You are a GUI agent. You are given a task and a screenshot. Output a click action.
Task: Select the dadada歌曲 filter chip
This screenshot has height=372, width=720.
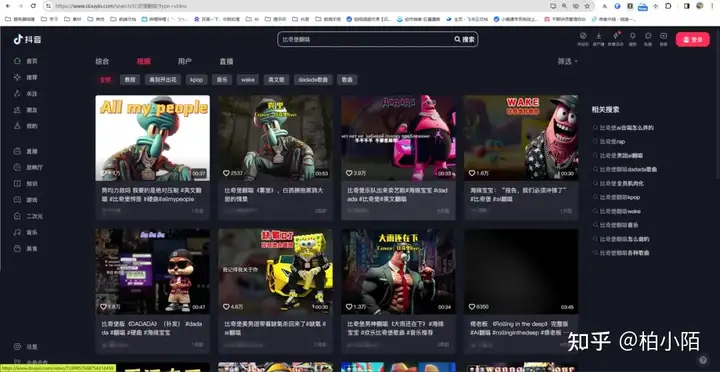click(x=313, y=79)
